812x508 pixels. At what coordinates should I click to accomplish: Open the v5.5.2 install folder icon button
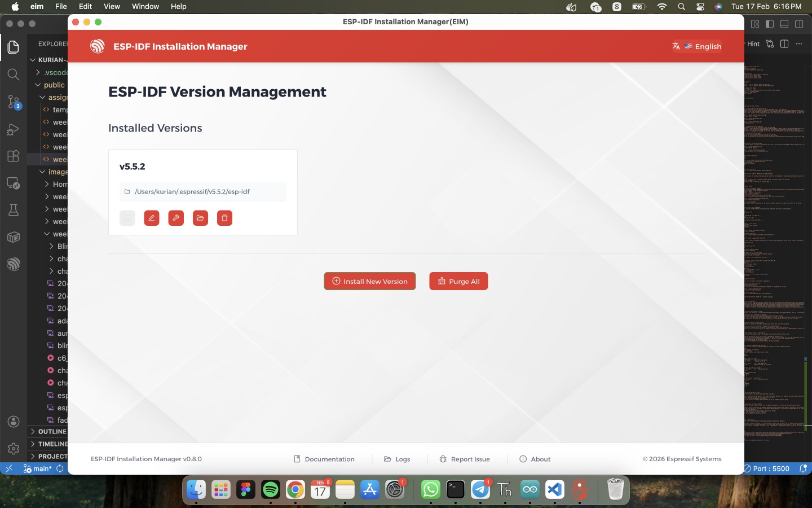(200, 218)
